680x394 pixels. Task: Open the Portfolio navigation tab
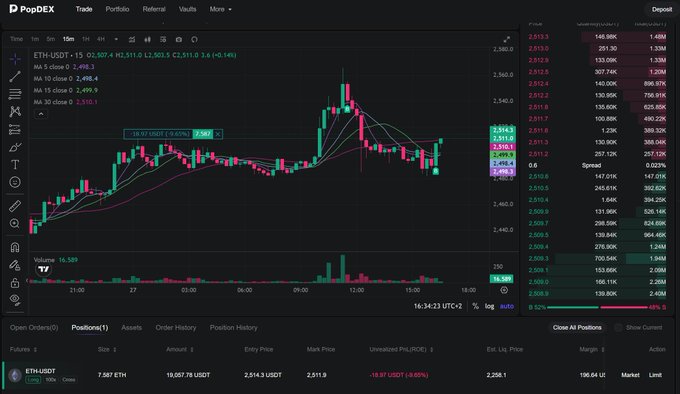click(x=117, y=9)
